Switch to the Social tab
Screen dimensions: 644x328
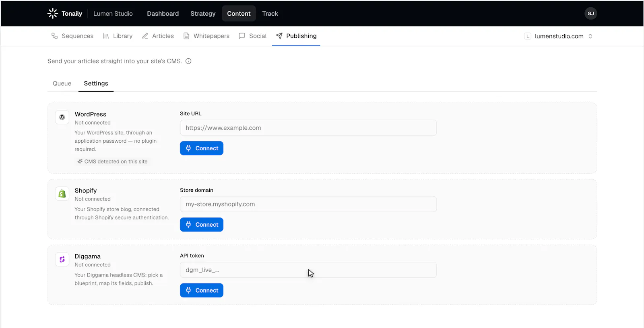click(253, 36)
